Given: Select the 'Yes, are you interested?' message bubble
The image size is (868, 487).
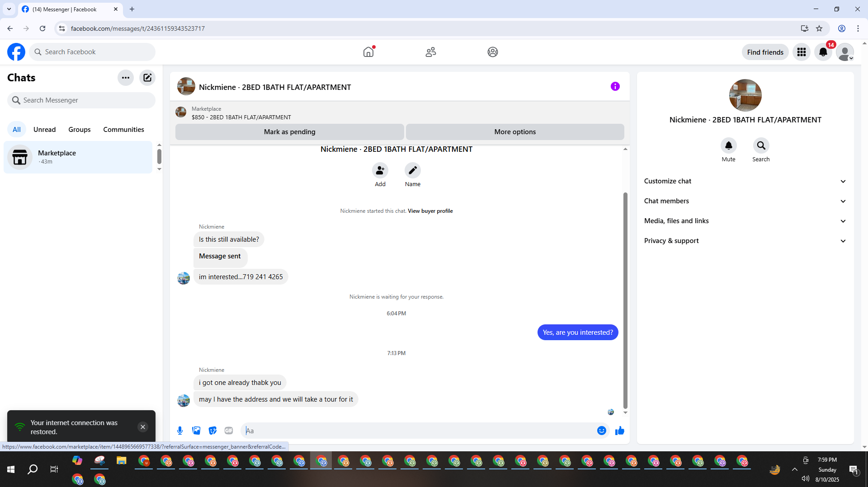Looking at the screenshot, I should coord(578,332).
